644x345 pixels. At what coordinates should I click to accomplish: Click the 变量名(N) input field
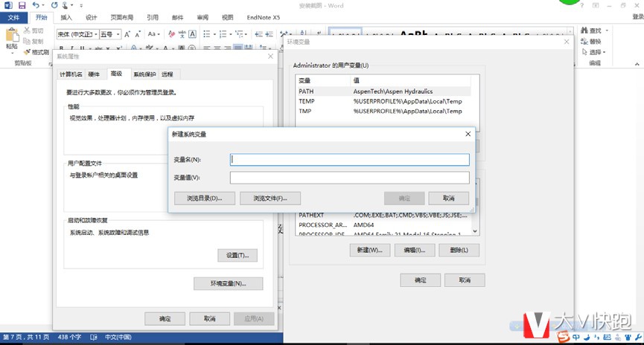click(350, 160)
